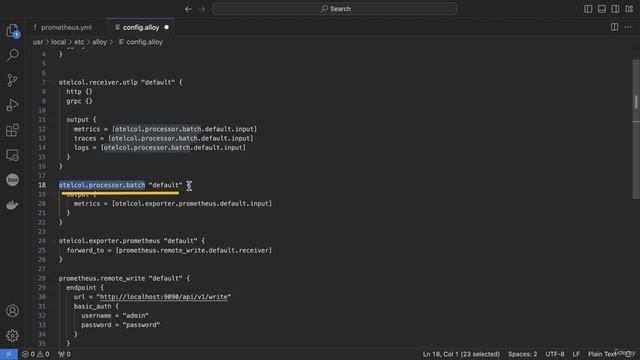Open the localhost:9090 write URL link
This screenshot has height=360, width=640.
tap(164, 297)
